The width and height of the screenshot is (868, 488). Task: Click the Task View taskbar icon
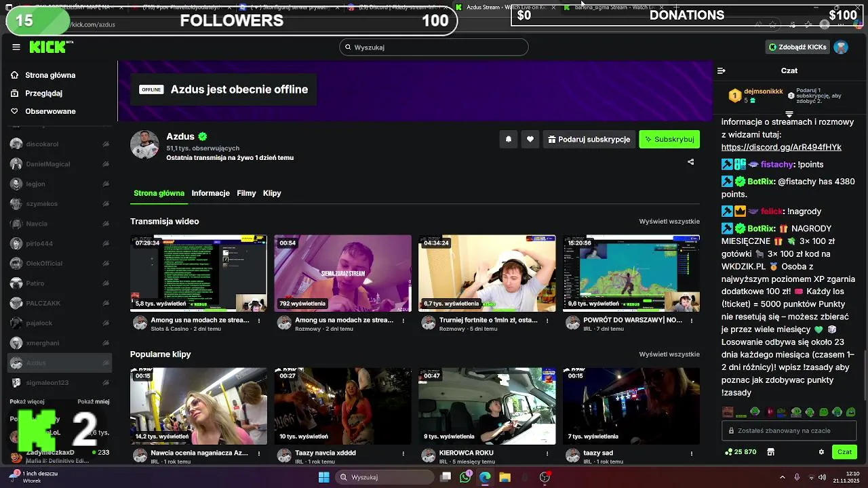[446, 477]
